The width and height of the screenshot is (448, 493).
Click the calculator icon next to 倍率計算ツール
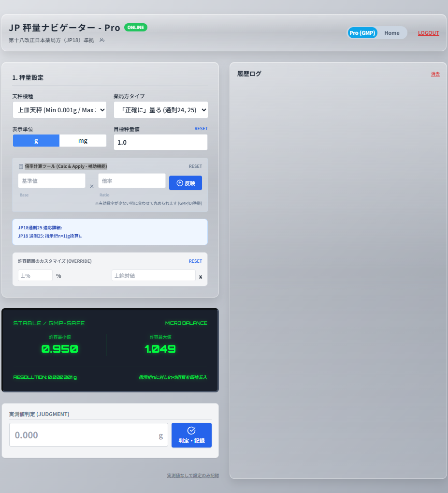pyautogui.click(x=21, y=166)
